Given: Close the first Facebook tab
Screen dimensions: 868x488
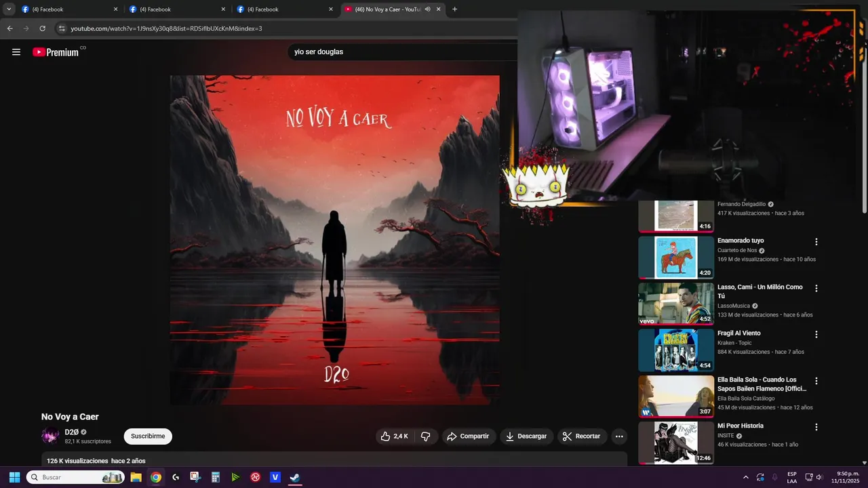Looking at the screenshot, I should coord(115,9).
